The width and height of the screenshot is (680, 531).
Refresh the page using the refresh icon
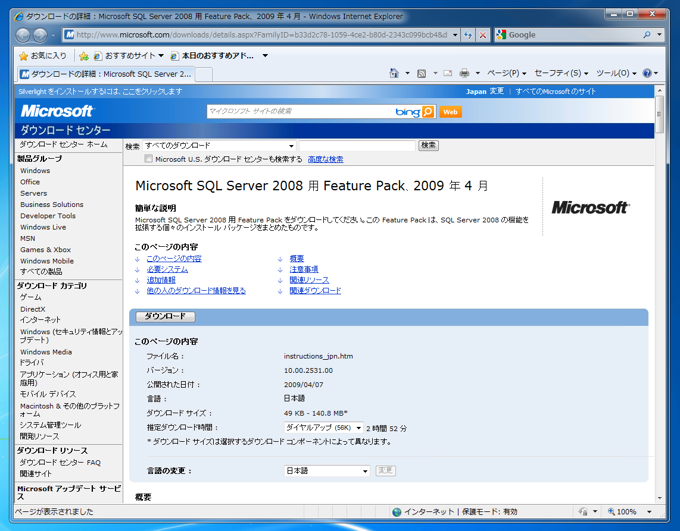click(x=468, y=35)
